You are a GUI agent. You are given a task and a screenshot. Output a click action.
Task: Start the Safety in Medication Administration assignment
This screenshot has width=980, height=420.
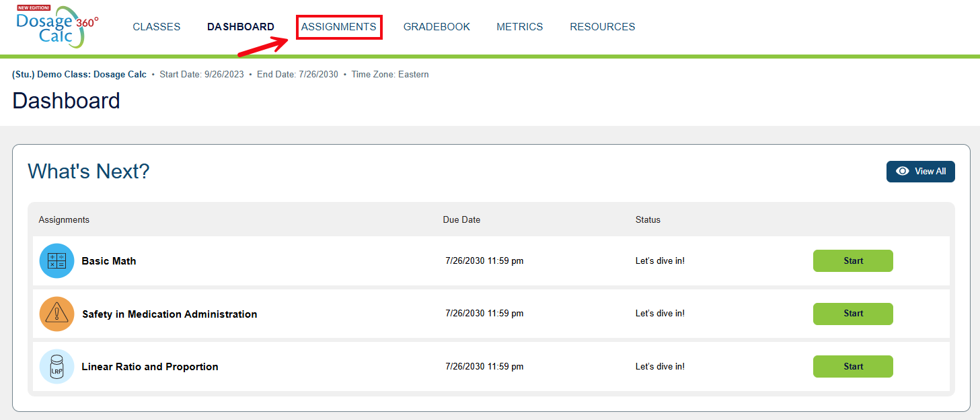point(852,314)
